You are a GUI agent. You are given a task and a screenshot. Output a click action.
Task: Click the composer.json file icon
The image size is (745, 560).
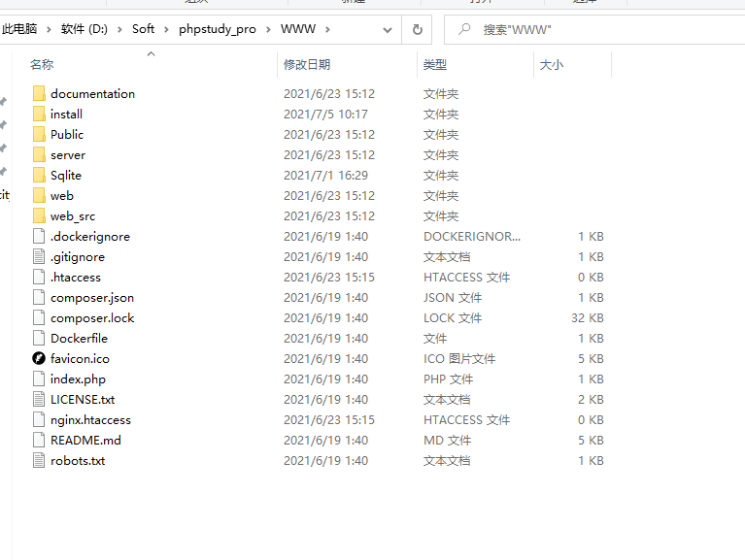(x=39, y=298)
